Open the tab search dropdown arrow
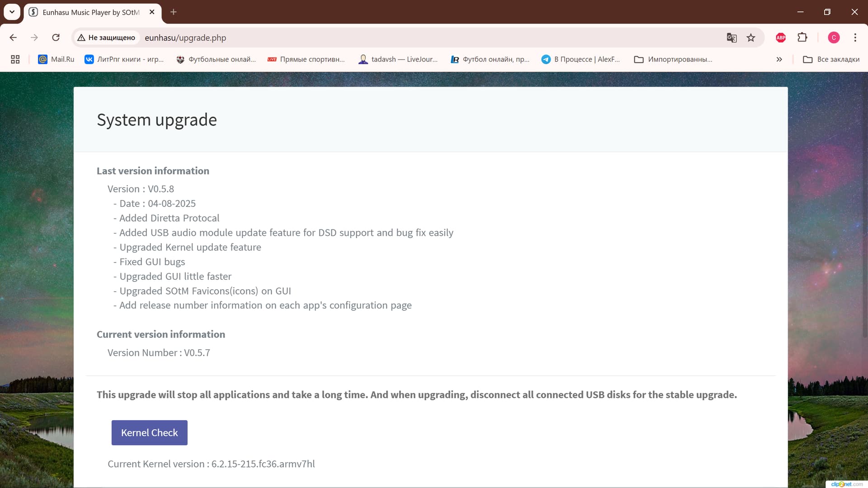 pyautogui.click(x=12, y=12)
